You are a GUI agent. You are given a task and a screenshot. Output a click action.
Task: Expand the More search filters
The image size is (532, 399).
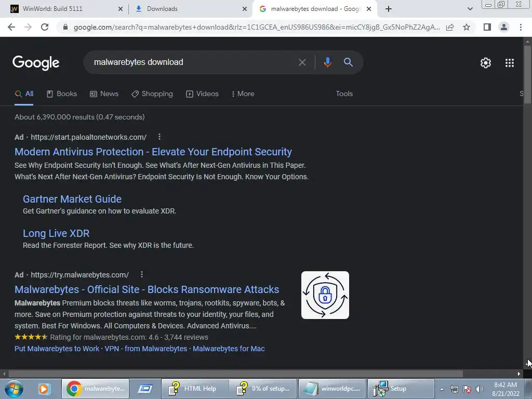(x=243, y=94)
